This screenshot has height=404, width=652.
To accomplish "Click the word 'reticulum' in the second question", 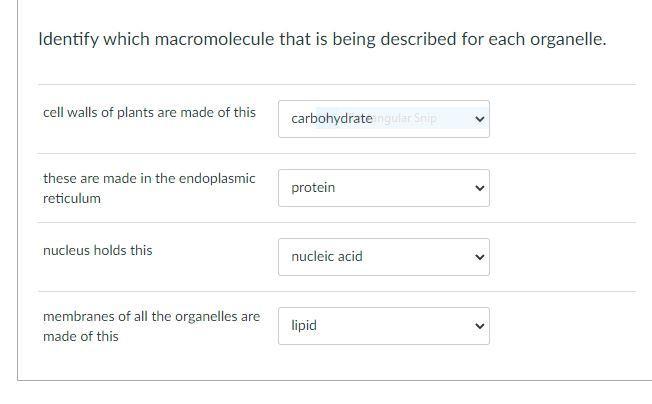I will point(72,199).
